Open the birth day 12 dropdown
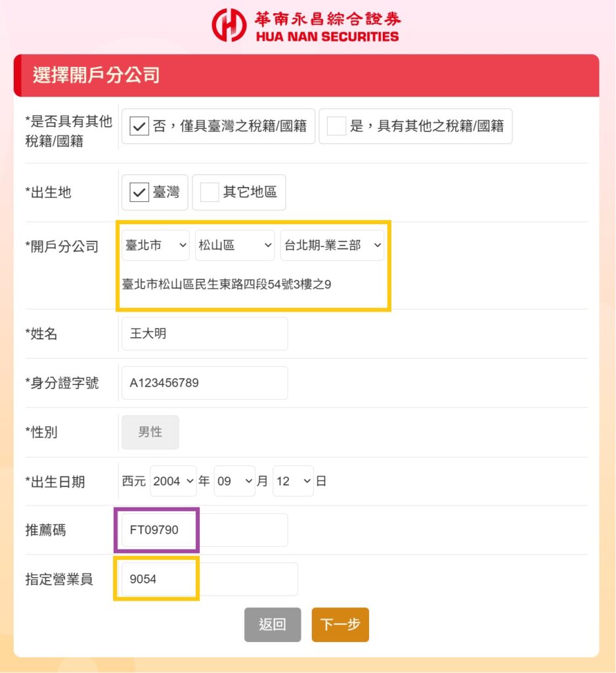Viewport: 616px width, 673px height. click(x=293, y=481)
